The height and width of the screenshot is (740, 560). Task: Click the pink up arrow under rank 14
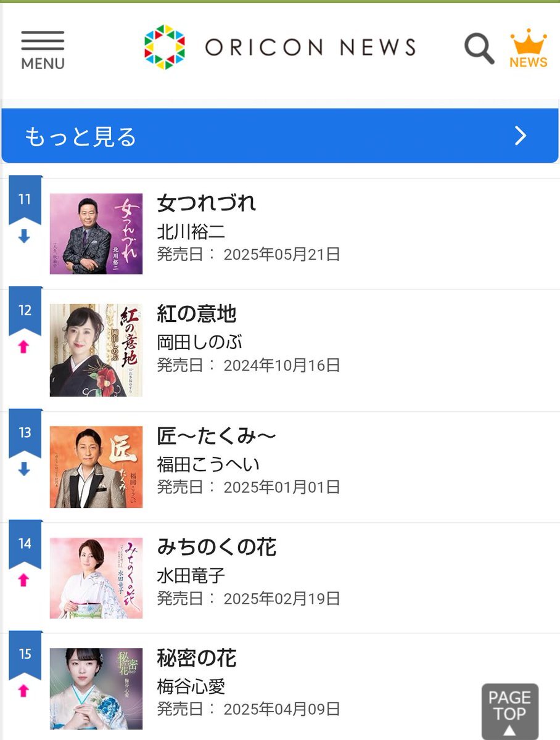point(24,580)
